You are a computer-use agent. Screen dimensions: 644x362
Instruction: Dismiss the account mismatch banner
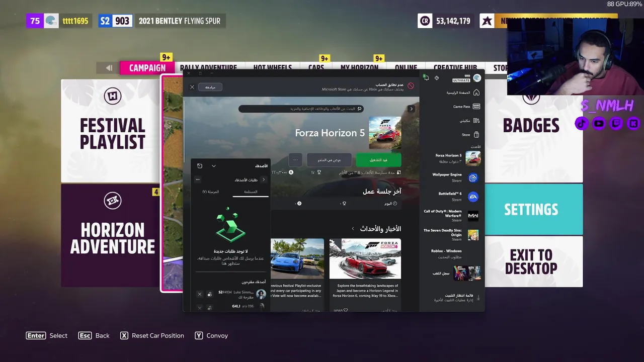coord(192,87)
